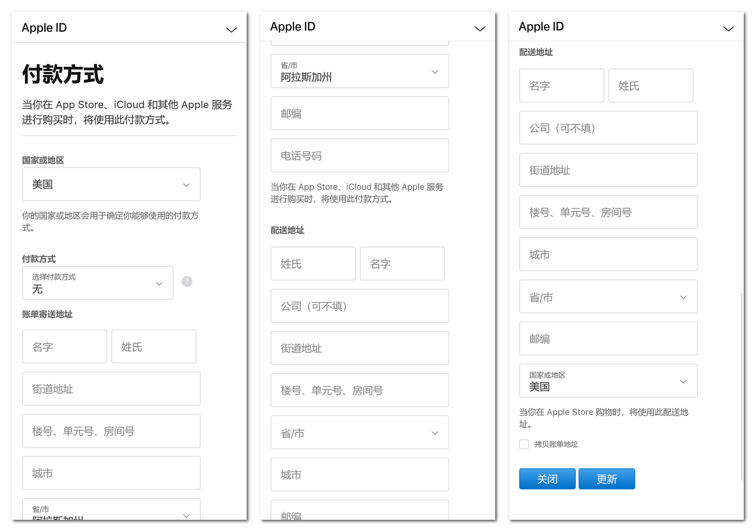
Task: Click the 姓氏 field in the right panel
Action: [x=651, y=85]
